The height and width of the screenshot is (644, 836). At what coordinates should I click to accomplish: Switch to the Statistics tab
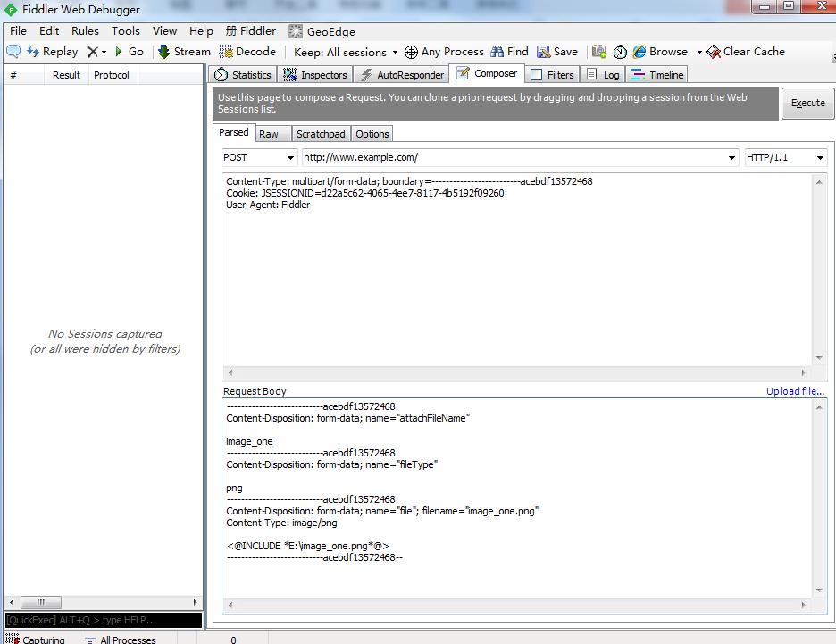243,75
